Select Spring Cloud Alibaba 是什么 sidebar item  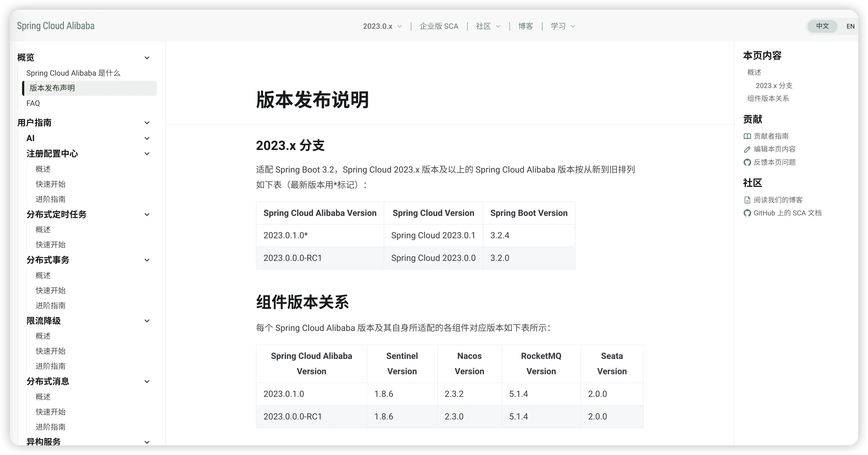click(x=73, y=73)
